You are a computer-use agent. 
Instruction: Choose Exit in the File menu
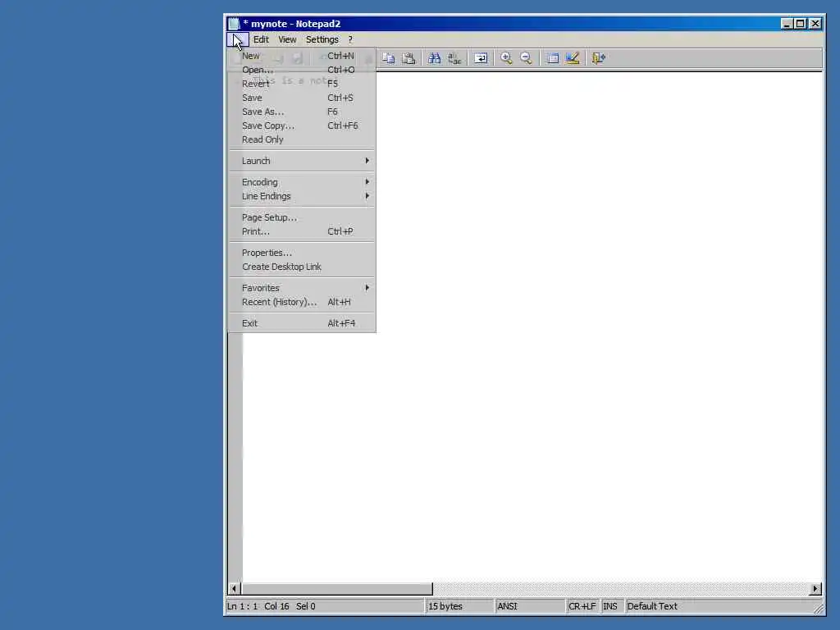(302, 323)
